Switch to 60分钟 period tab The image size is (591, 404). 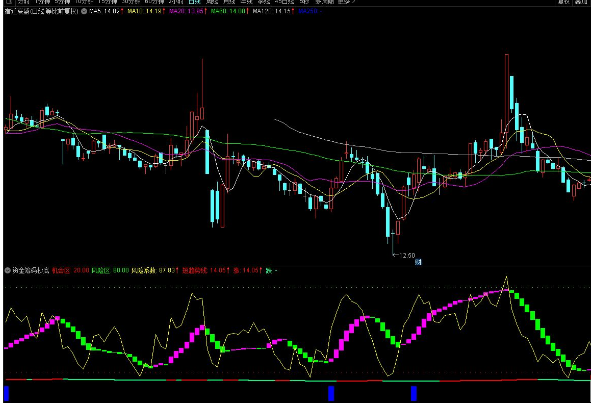pos(154,2)
